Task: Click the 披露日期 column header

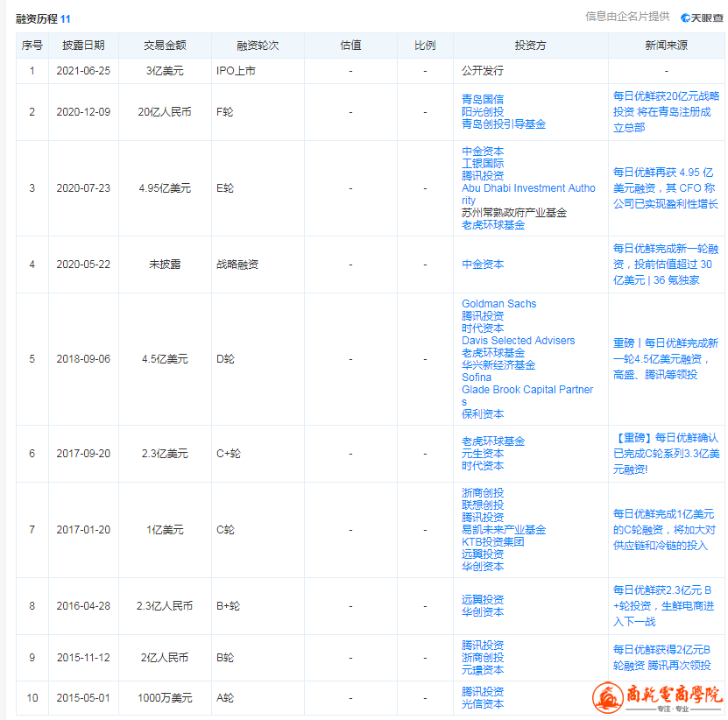Action: point(83,46)
